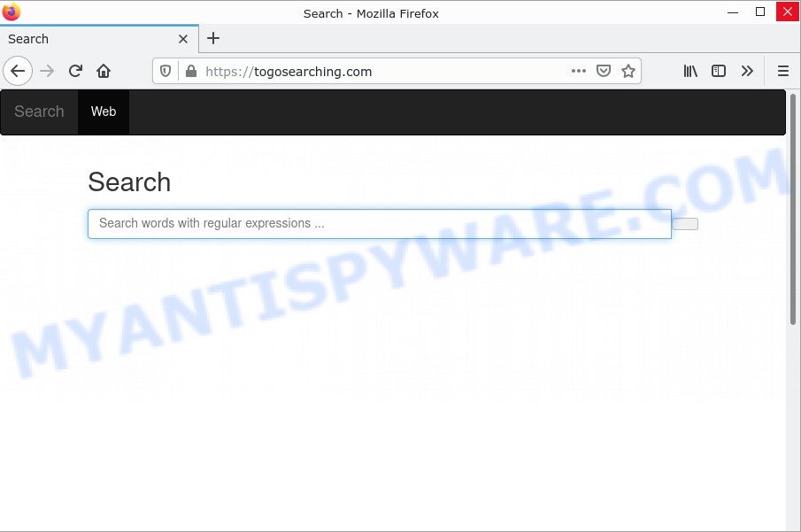Click the vertical page scrollbar
The height and width of the screenshot is (532, 801).
coord(793,210)
